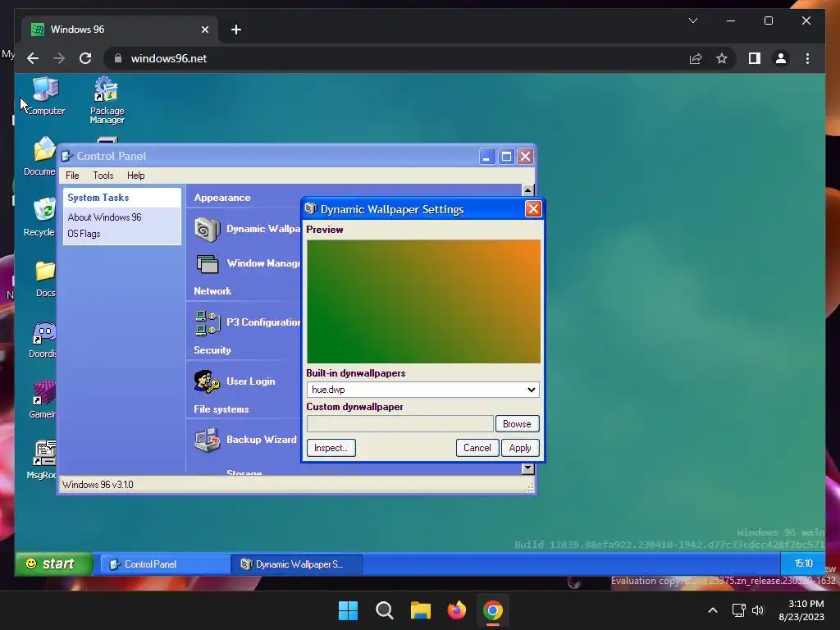Viewport: 840px width, 630px height.
Task: Click the Control Panel scroll-up arrow
Action: (527, 190)
